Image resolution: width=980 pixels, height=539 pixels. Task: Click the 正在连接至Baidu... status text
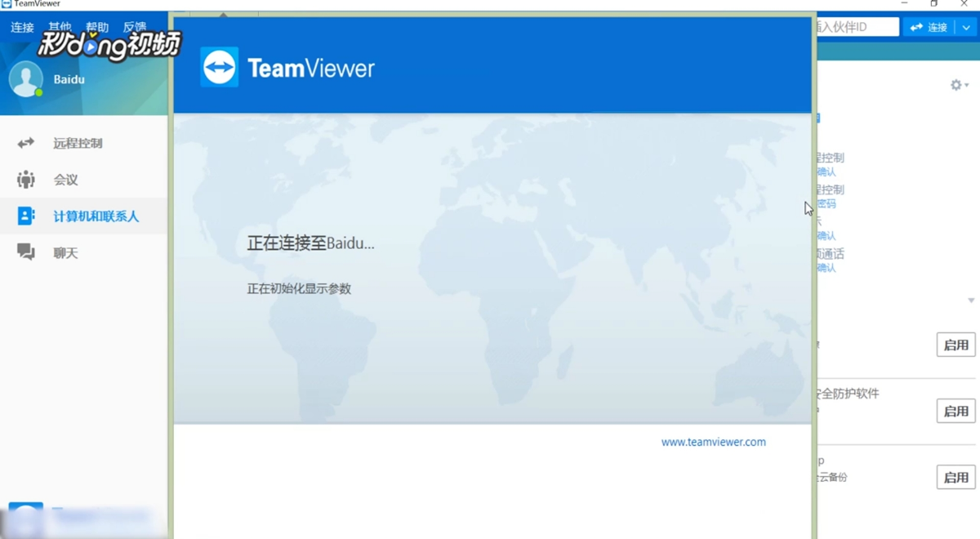311,243
